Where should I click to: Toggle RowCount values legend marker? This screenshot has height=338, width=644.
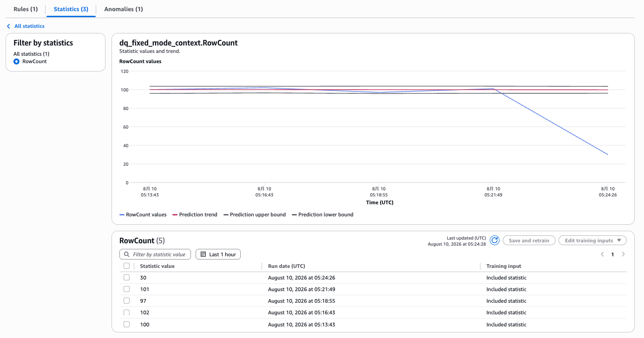click(122, 214)
